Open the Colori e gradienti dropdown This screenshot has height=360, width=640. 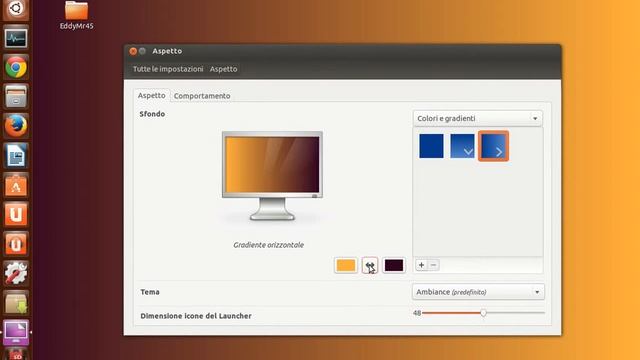tap(478, 118)
